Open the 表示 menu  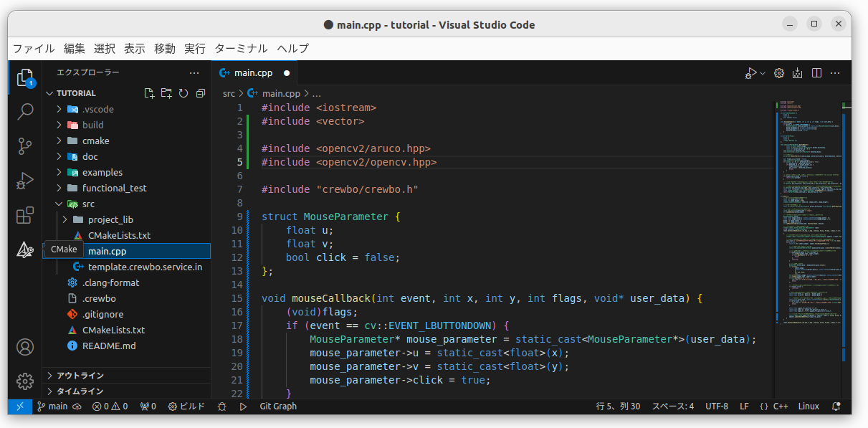coord(135,49)
